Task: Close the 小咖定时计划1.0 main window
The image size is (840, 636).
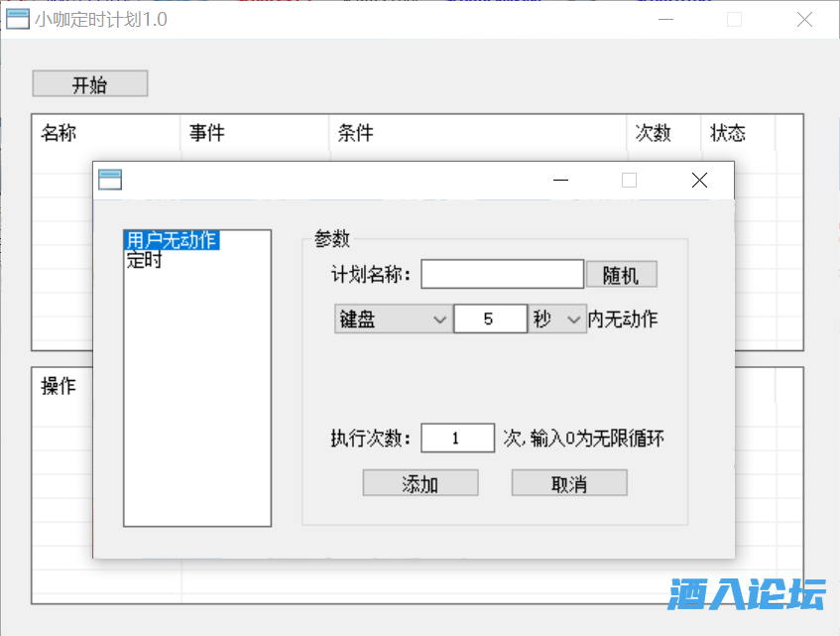Action: pos(804,20)
